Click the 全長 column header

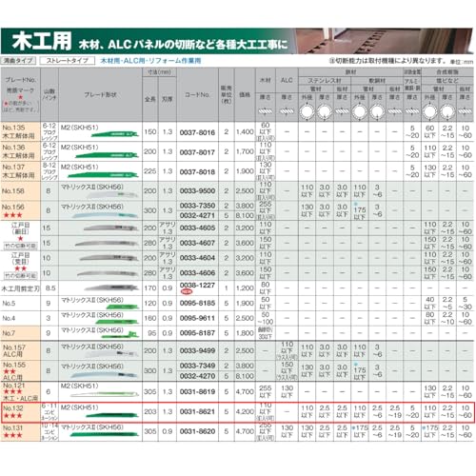(x=150, y=99)
